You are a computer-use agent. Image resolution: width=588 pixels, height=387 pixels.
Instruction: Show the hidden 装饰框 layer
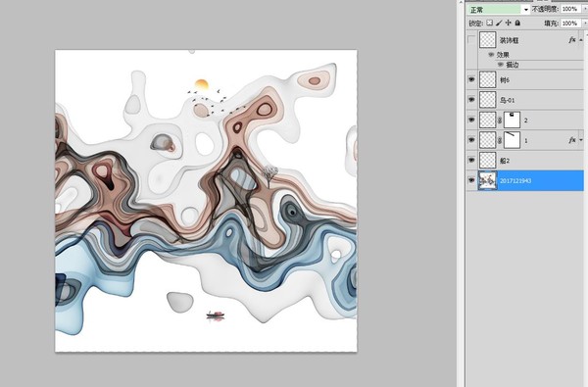point(471,40)
